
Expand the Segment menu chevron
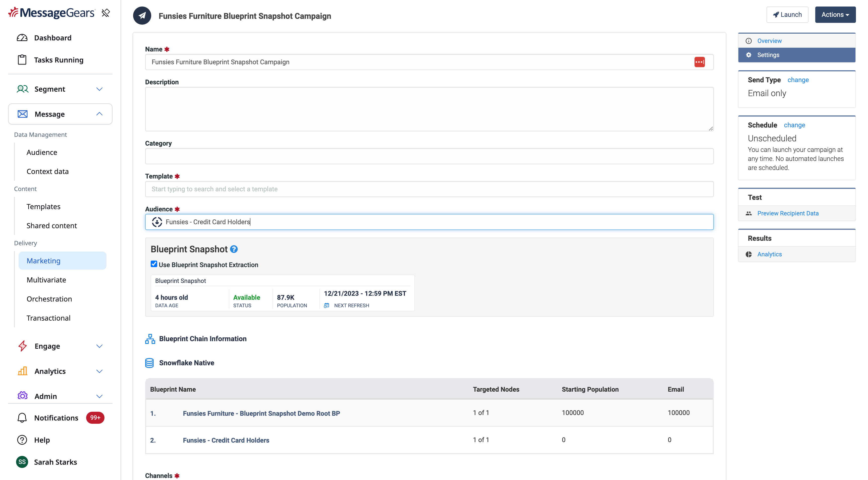(x=99, y=89)
